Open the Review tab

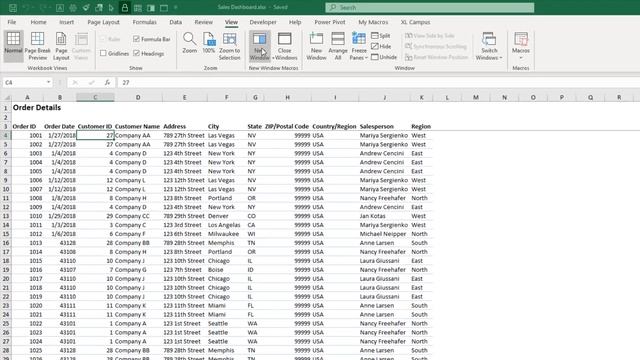(203, 22)
